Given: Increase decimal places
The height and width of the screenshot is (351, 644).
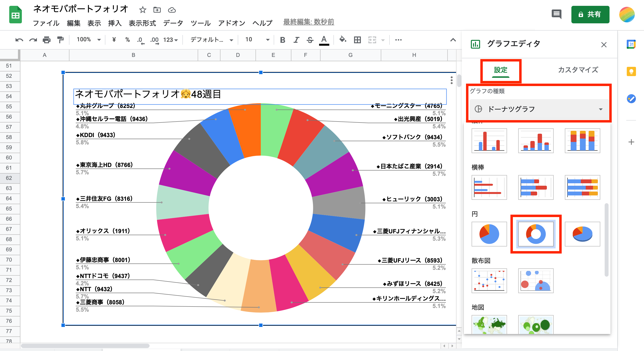Looking at the screenshot, I should click(x=154, y=40).
